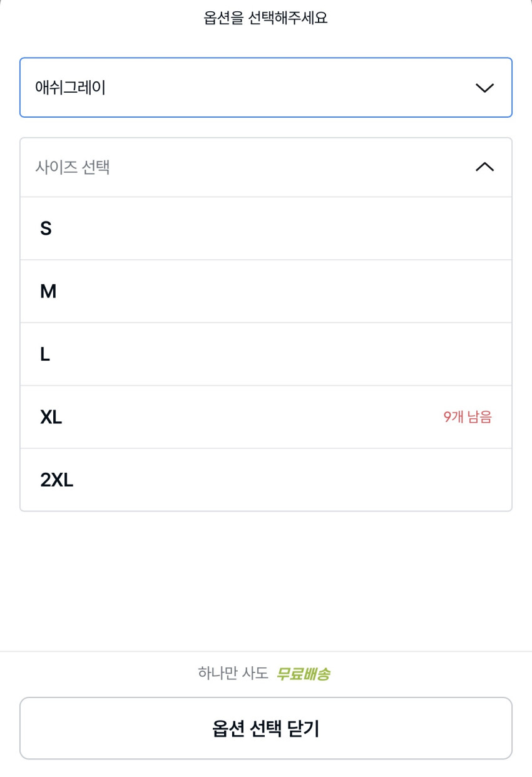Pick the XL size option

[51, 417]
